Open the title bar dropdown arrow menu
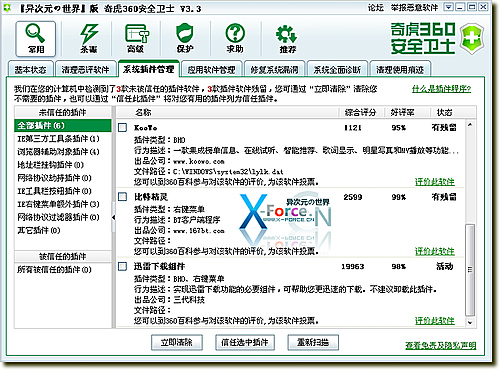This screenshot has height=370, width=500. (x=449, y=7)
